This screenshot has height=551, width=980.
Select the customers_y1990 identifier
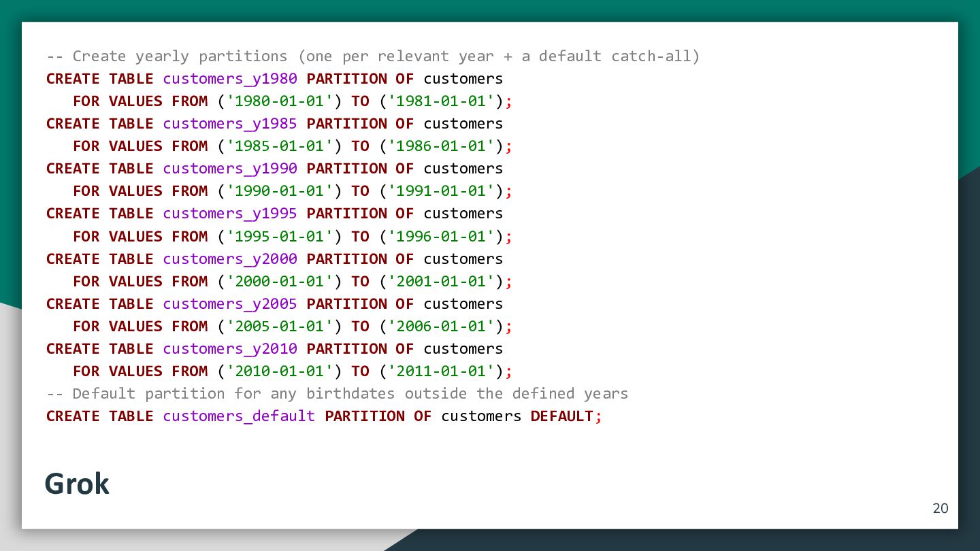click(230, 169)
